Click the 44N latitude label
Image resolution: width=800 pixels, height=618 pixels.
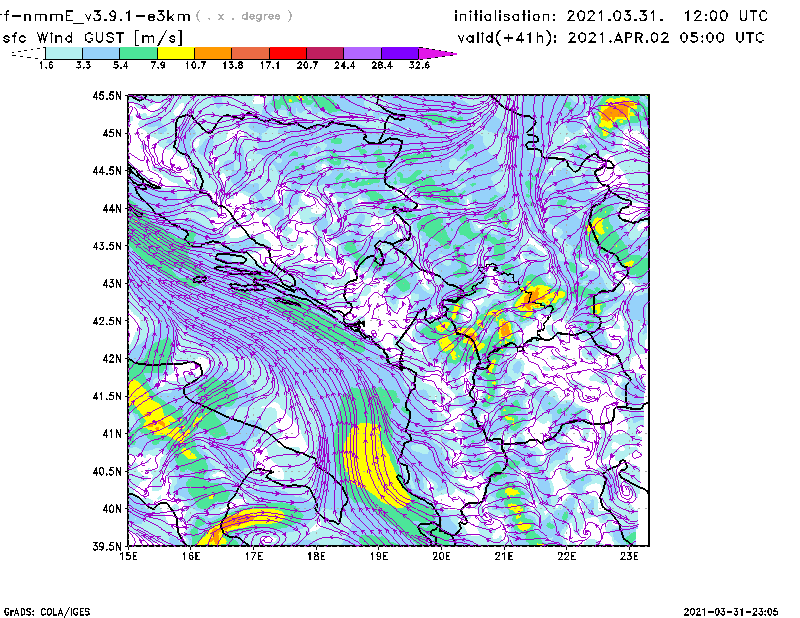tap(112, 208)
